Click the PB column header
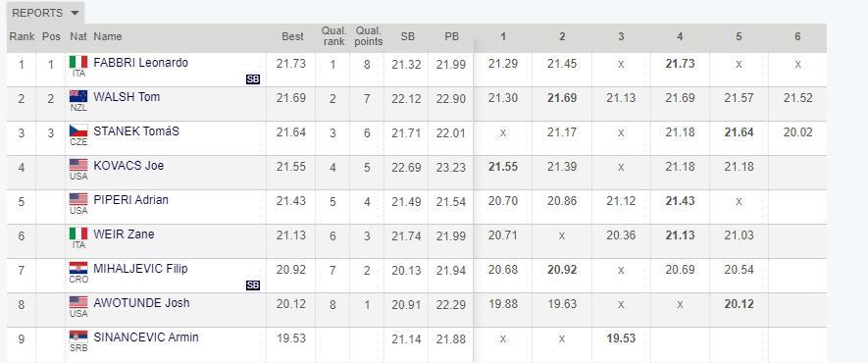This screenshot has height=363, width=868. [452, 36]
